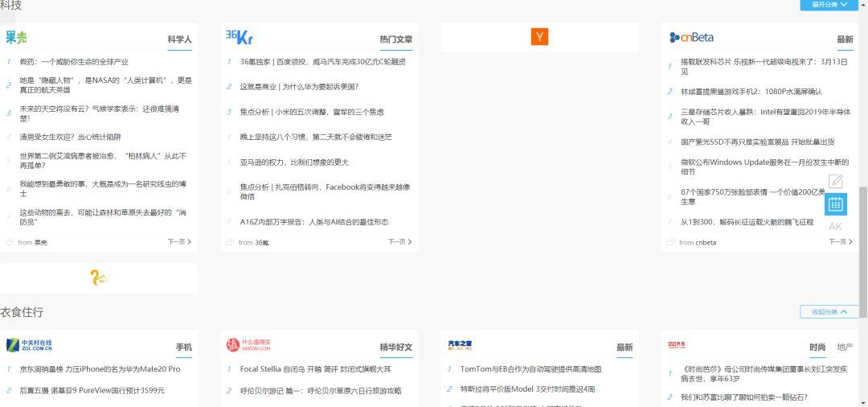Open article 晚上坚持这八个习惯
The width and height of the screenshot is (868, 407).
[x=316, y=137]
